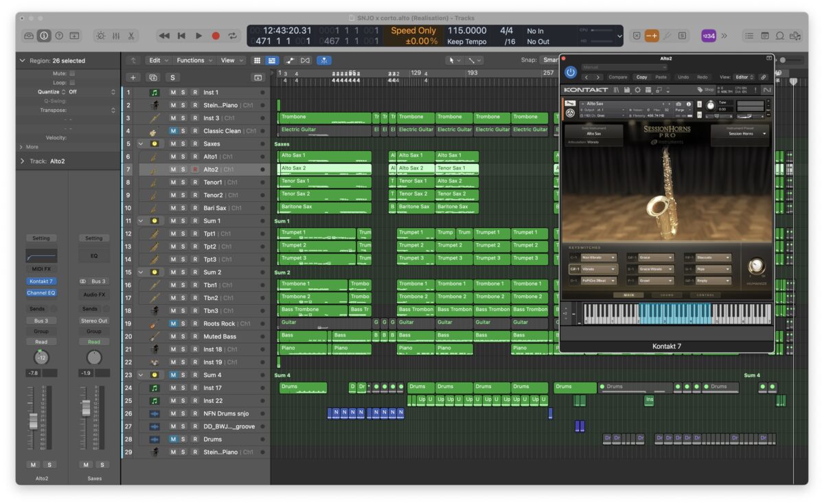Open the Edit menu in Tracks area
The width and height of the screenshot is (824, 504).
coord(159,60)
